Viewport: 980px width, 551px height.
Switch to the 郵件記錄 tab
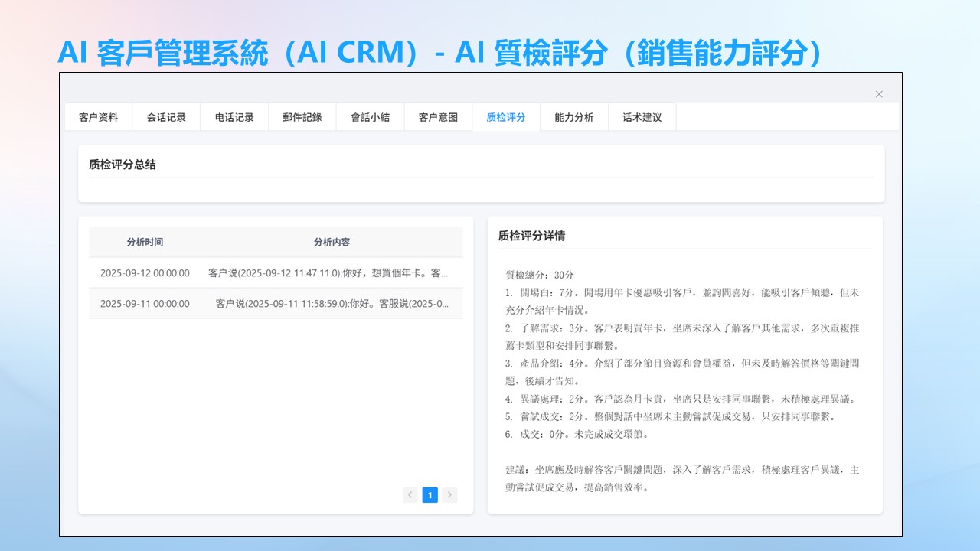(302, 117)
